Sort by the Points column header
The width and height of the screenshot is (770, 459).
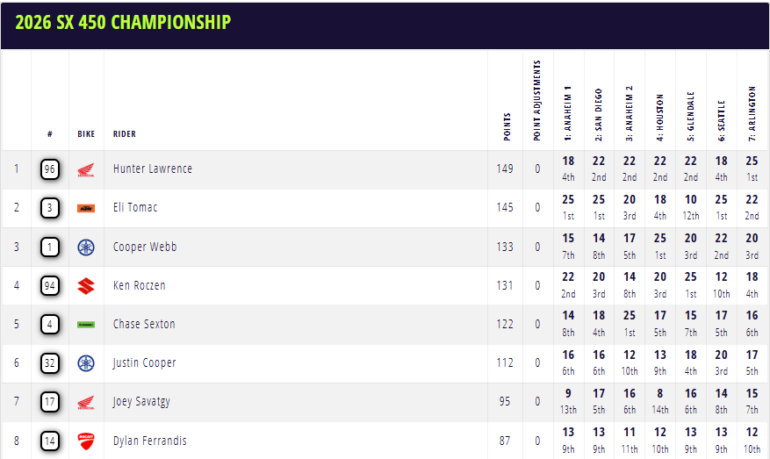(506, 126)
